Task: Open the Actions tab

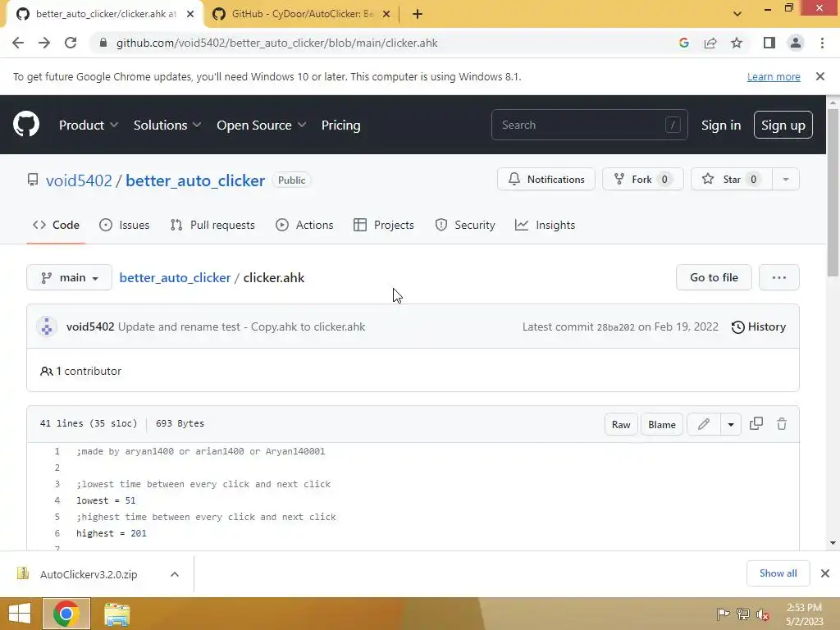Action: 304,225
